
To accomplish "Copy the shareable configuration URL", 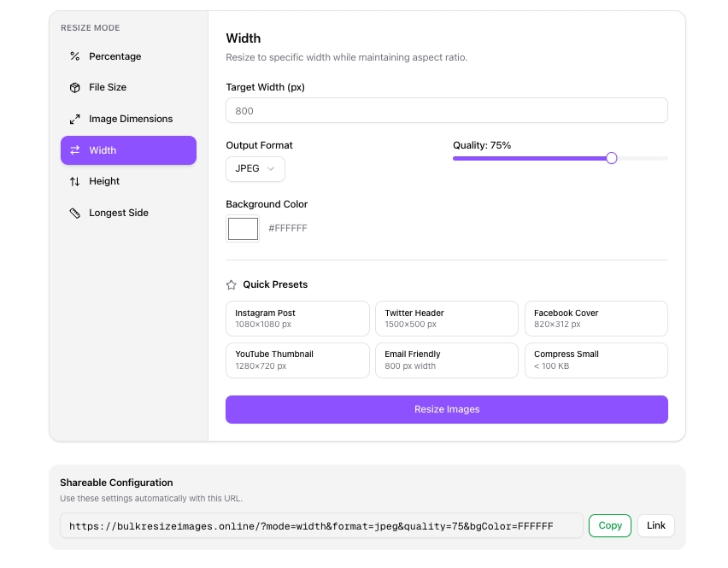I will click(609, 525).
